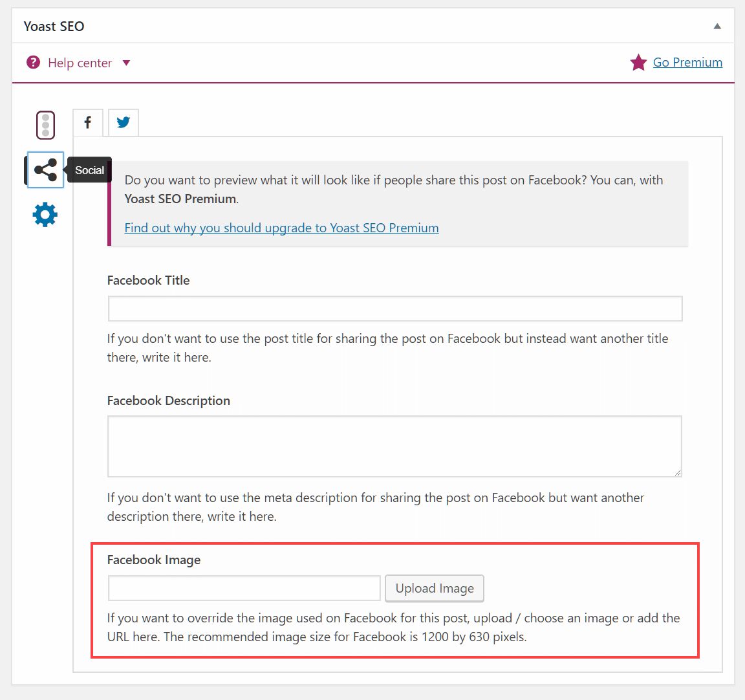Click the Upload Image button
Image resolution: width=745 pixels, height=700 pixels.
click(435, 588)
